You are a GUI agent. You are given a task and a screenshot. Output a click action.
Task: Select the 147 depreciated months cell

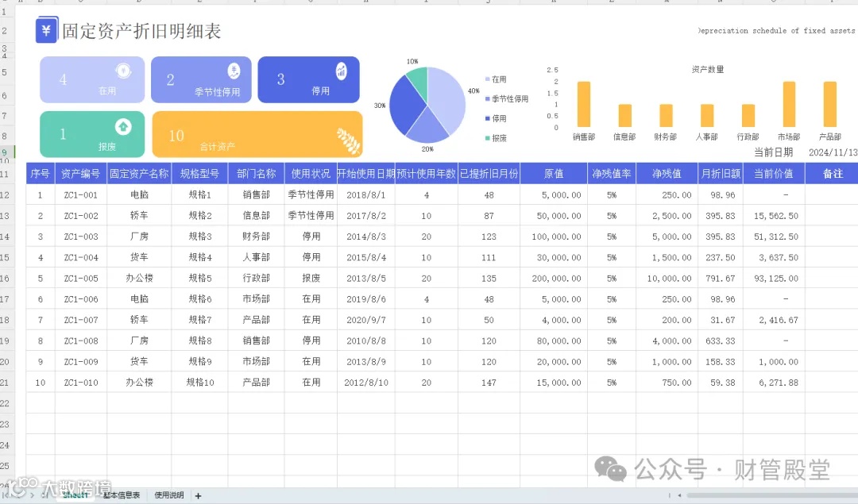point(489,383)
